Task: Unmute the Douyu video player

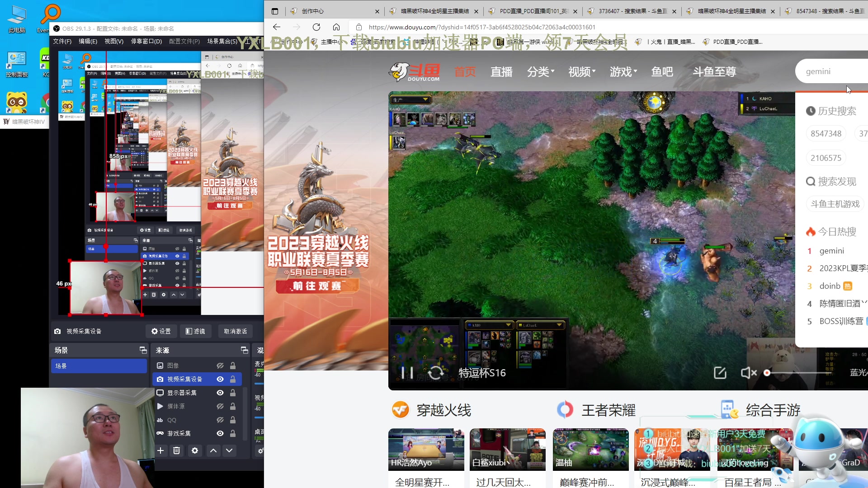Action: [749, 373]
